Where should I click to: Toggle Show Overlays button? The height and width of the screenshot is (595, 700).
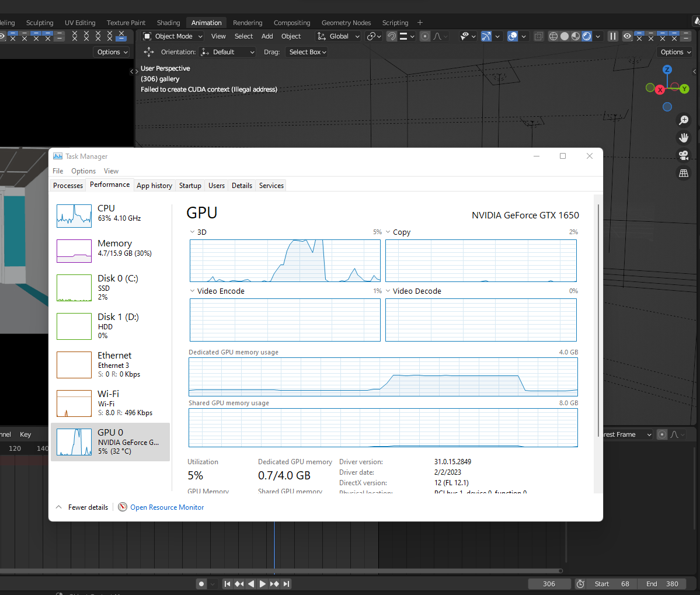point(513,36)
